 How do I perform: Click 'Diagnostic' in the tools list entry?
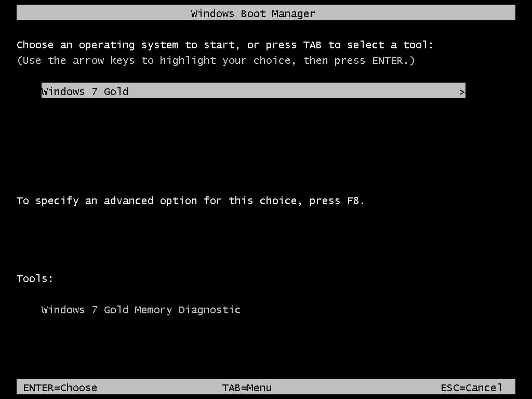click(x=209, y=310)
